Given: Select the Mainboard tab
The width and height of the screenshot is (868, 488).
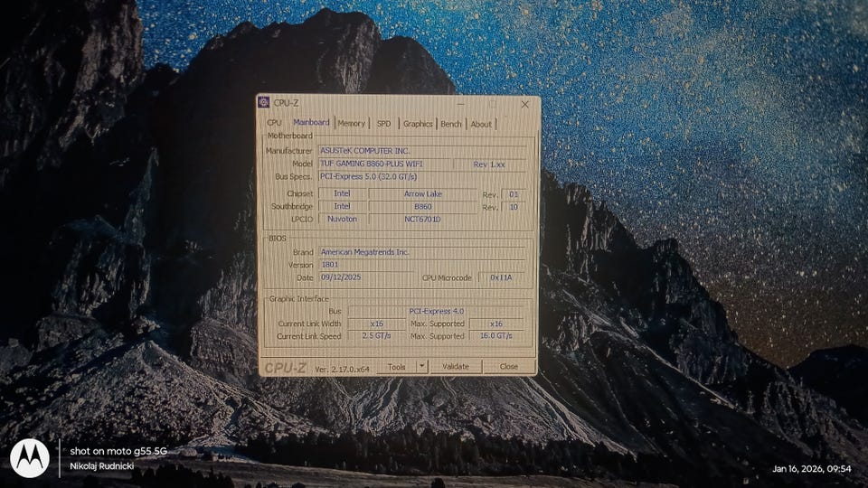Looking at the screenshot, I should [311, 122].
